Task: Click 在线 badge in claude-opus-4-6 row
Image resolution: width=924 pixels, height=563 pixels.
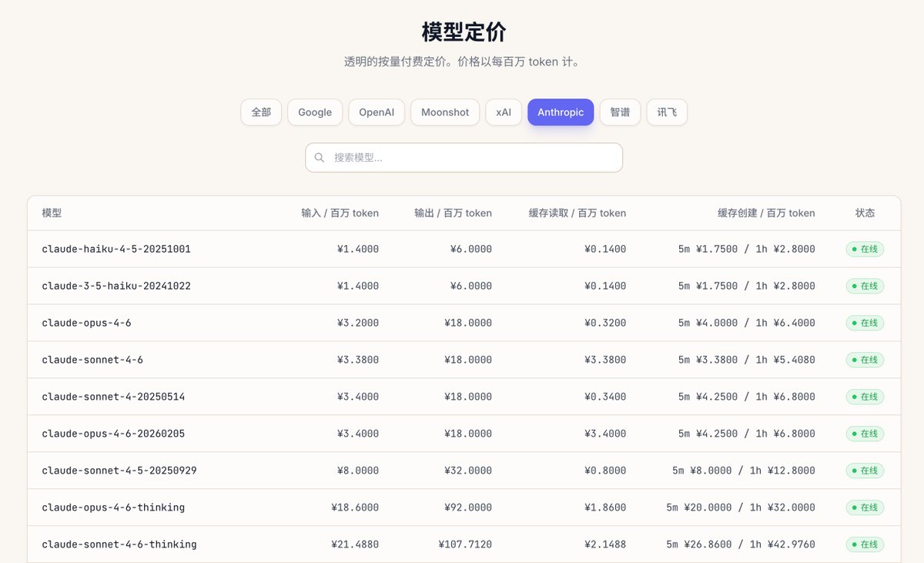Action: (x=865, y=323)
